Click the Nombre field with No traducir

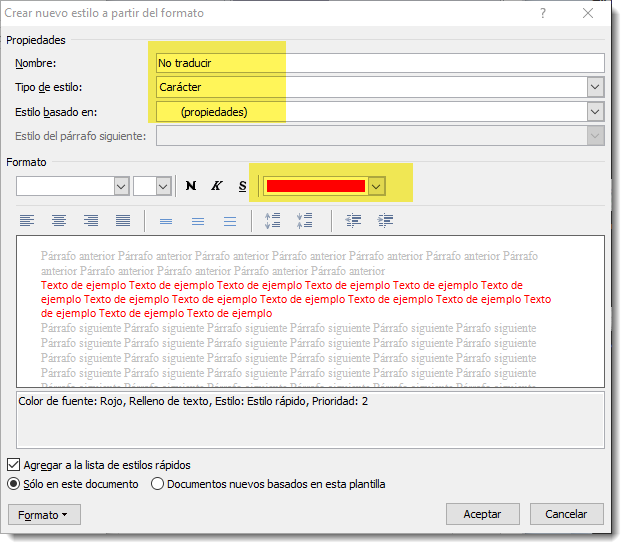coord(380,63)
